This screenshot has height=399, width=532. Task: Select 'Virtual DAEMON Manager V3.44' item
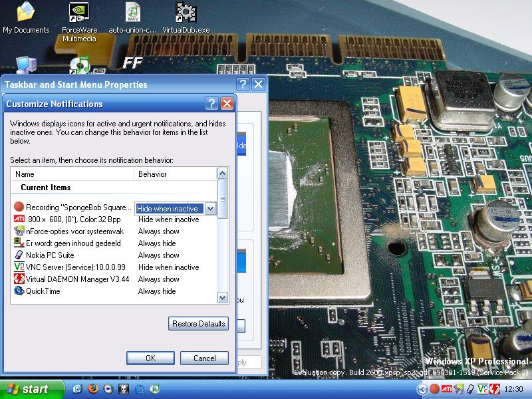point(77,279)
